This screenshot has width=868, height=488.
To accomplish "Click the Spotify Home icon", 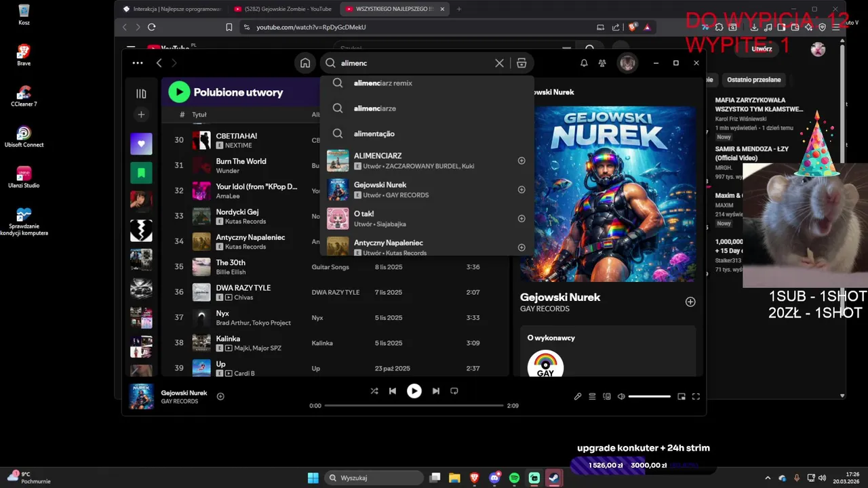I will (x=305, y=63).
